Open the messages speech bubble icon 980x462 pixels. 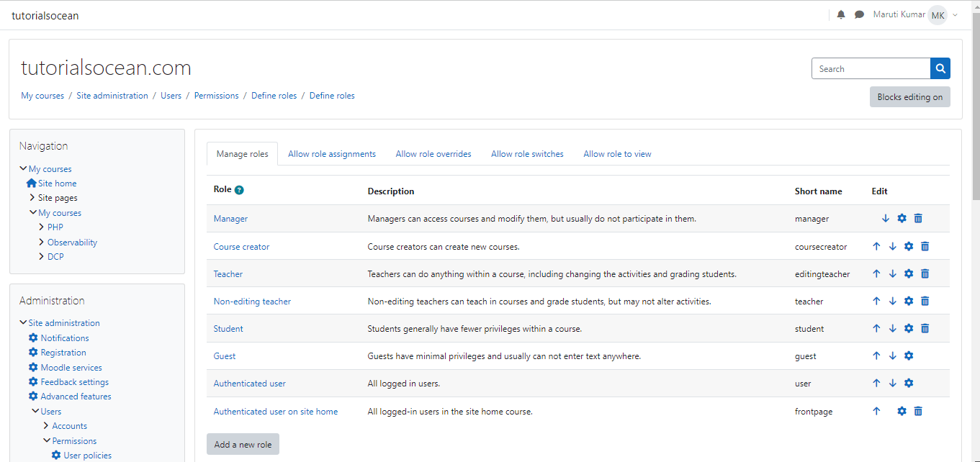[x=858, y=14]
